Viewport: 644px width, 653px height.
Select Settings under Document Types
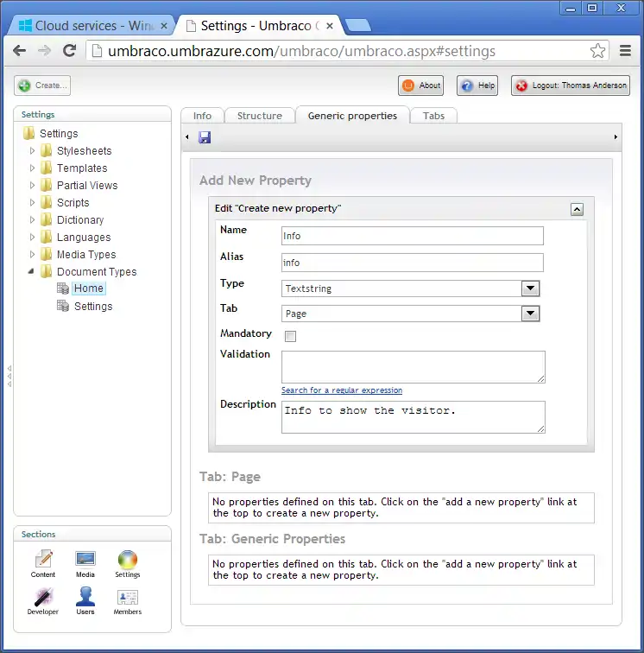93,306
